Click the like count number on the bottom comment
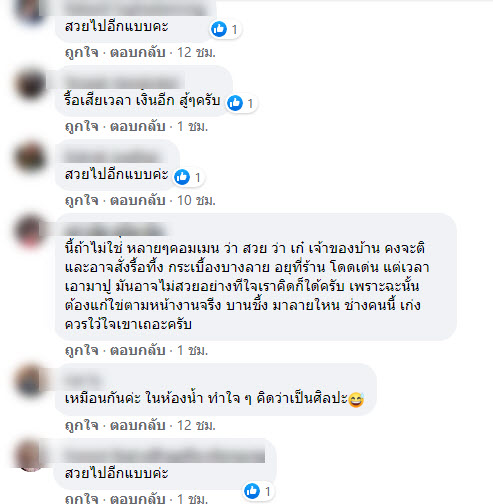This screenshot has width=493, height=504. point(267,491)
